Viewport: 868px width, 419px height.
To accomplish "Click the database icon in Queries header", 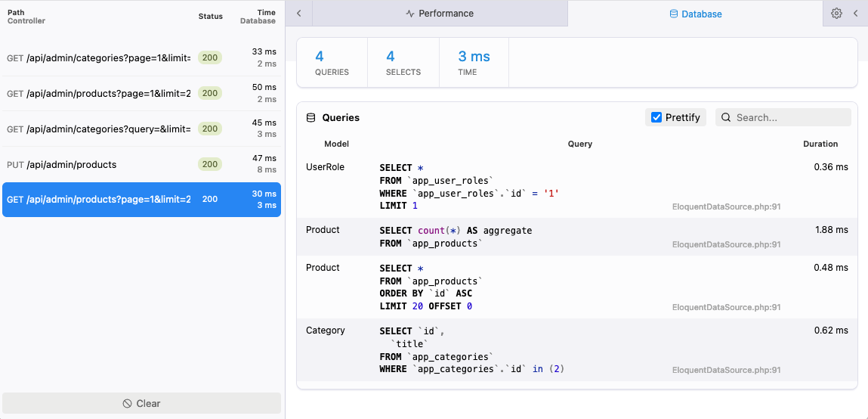I will coord(311,117).
